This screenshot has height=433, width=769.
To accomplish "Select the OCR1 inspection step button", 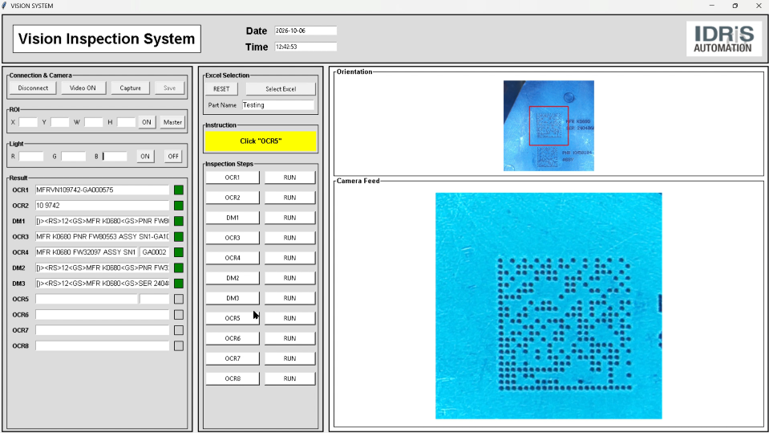I will [232, 178].
